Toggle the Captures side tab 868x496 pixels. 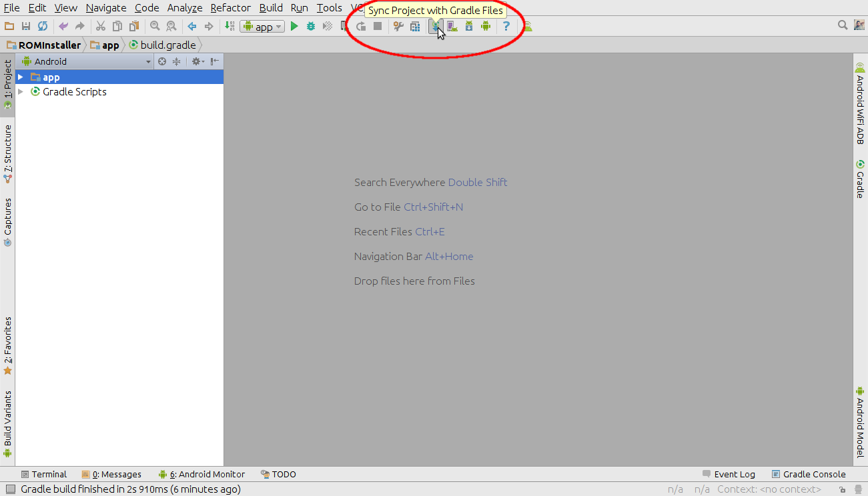click(x=7, y=223)
